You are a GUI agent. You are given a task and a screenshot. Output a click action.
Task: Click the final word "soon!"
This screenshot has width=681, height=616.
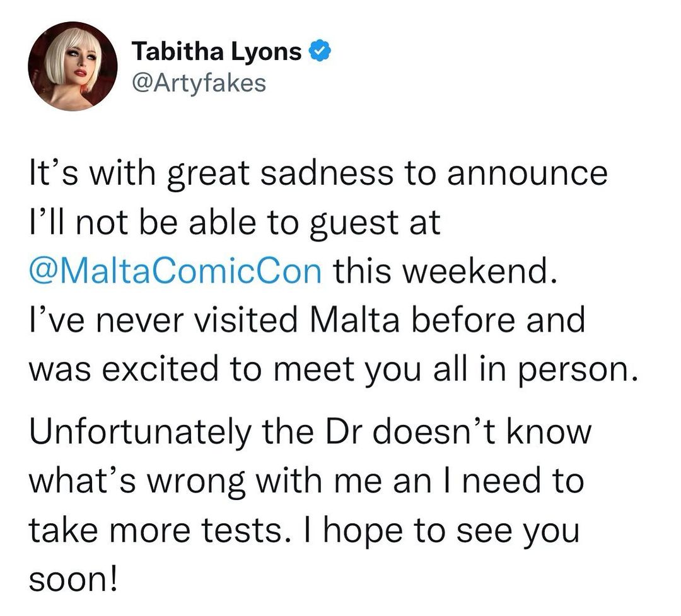click(x=73, y=579)
